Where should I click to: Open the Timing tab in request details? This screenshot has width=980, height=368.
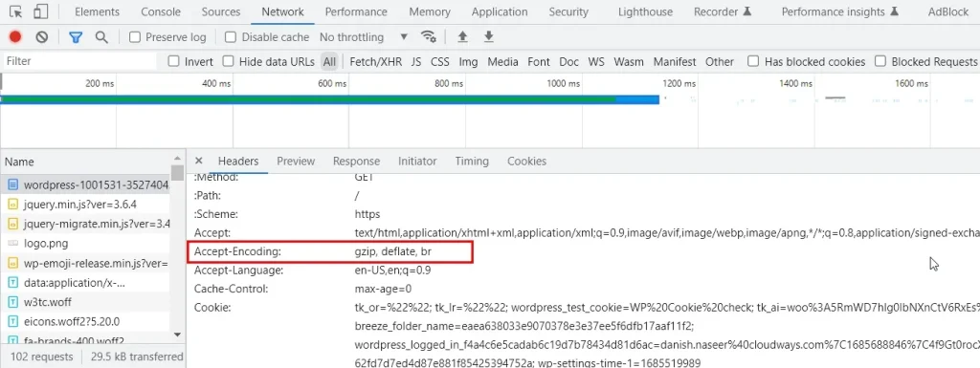tap(472, 161)
